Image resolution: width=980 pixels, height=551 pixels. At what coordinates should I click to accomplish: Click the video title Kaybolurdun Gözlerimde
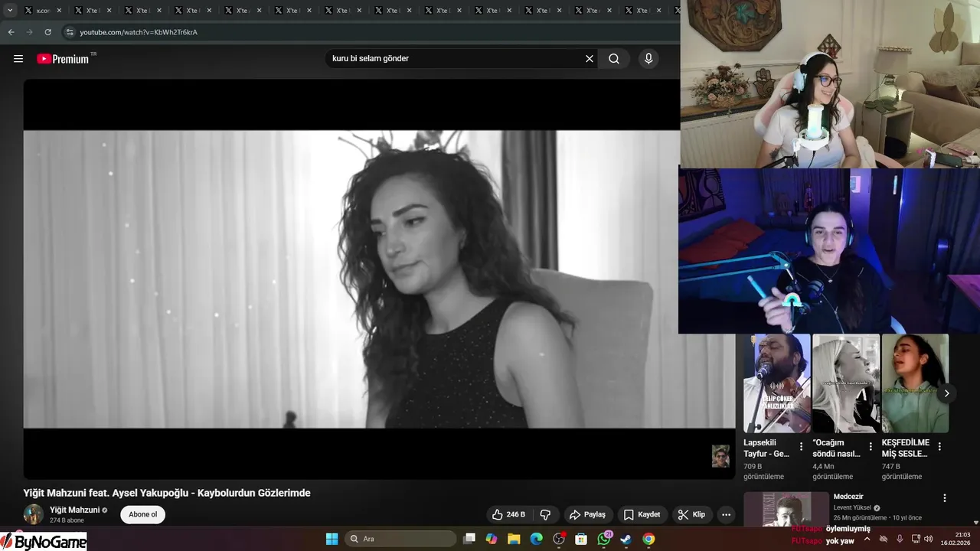click(167, 493)
